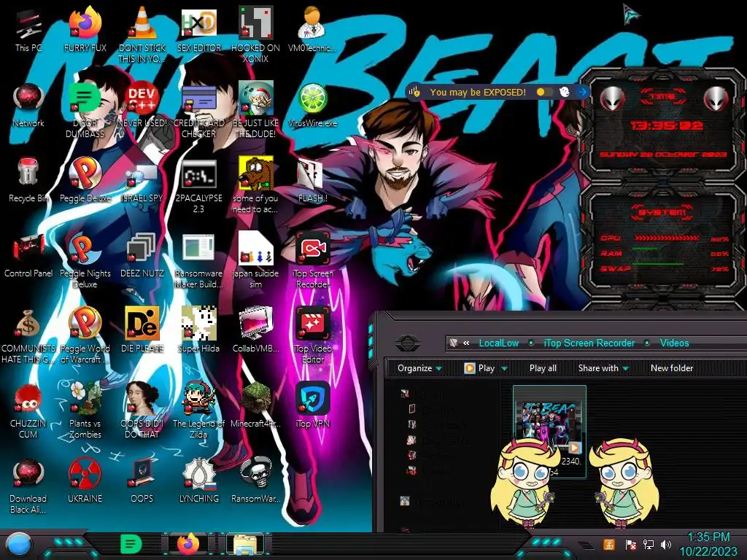Screen dimensions: 747x560
Task: Select Peggle World of Warcraft icon
Action: tap(85, 335)
